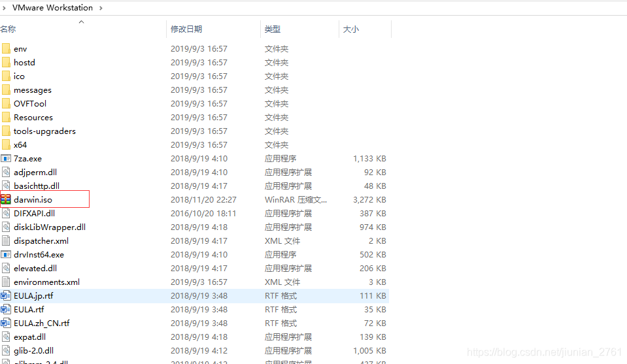
Task: Click the EULA.jp.rtf document icon
Action: (x=6, y=295)
